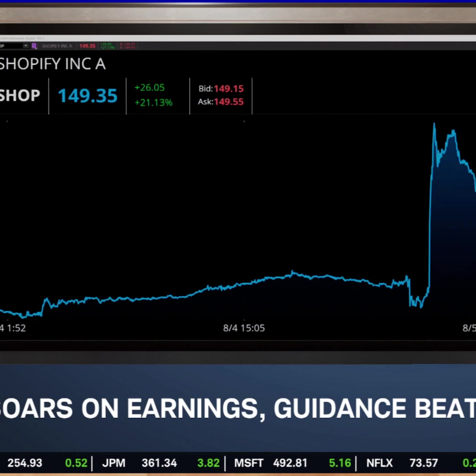The image size is (476, 476).
Task: Click the '8/4 15:05' time axis label
Action: coord(244,328)
